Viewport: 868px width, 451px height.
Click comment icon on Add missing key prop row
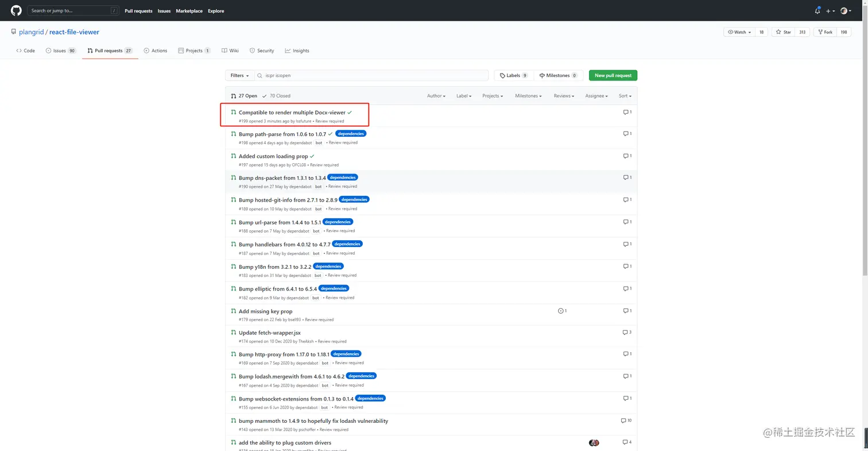click(626, 311)
